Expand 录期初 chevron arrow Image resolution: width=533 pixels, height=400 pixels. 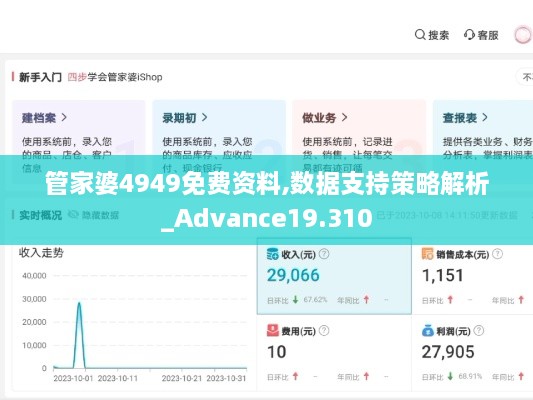(205, 118)
